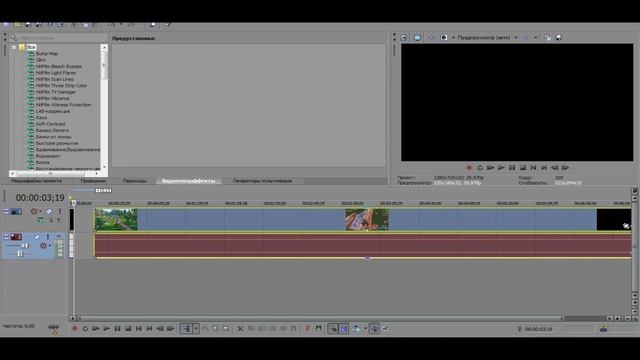Click record button under the video preview
This screenshot has width=640, height=360.
469,167
